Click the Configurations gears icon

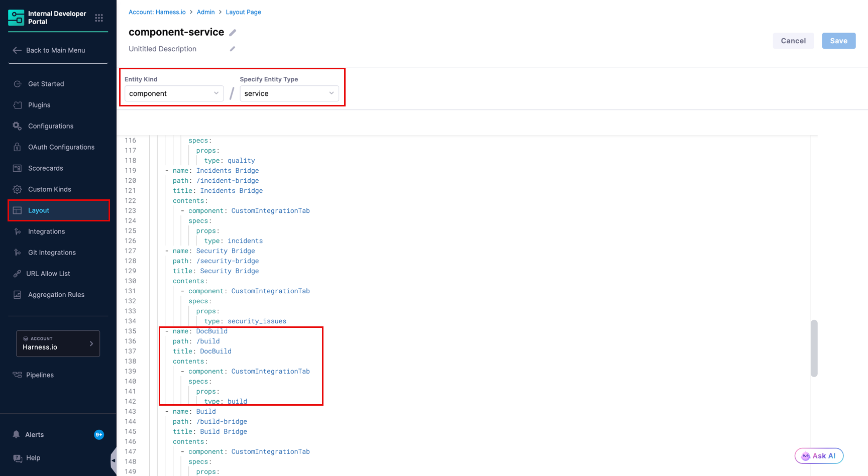click(x=18, y=126)
